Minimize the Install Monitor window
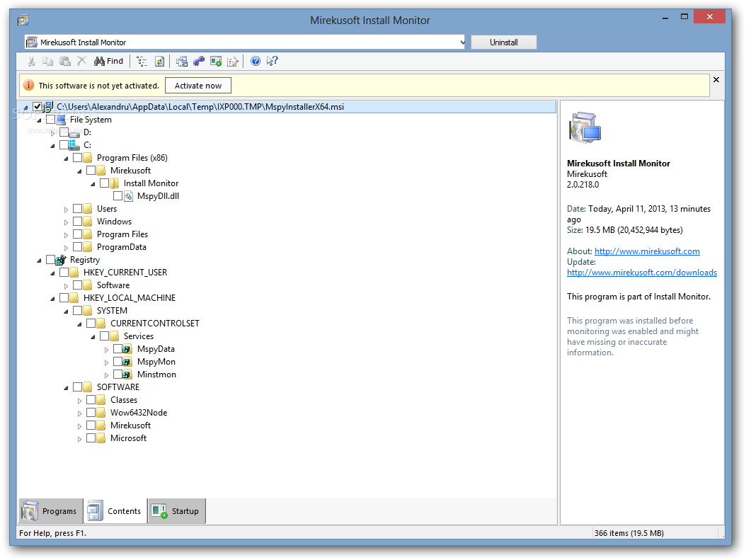 [x=665, y=17]
